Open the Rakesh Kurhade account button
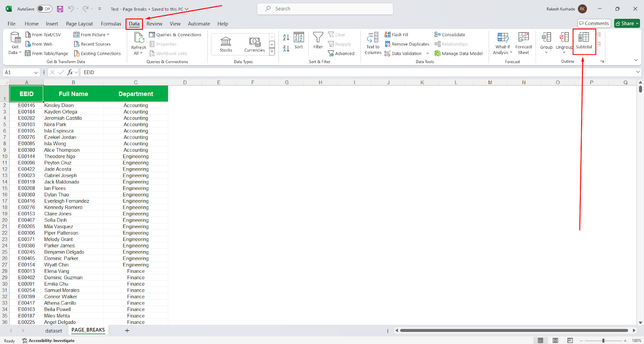 [567, 9]
